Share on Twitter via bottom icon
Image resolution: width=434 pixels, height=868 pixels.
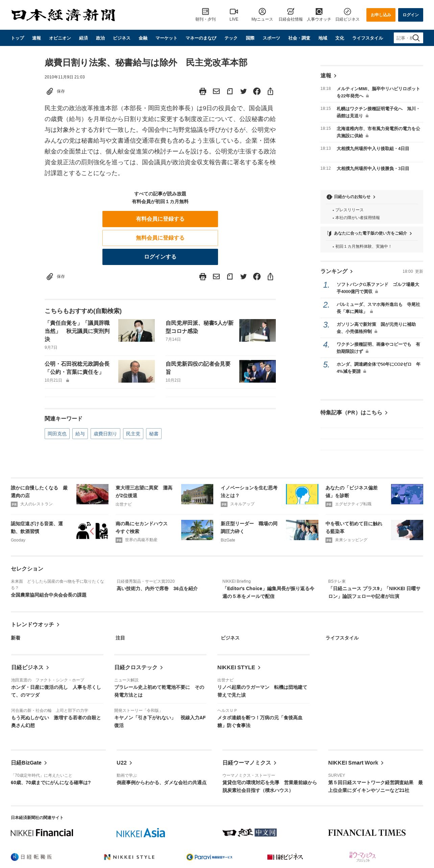243,276
